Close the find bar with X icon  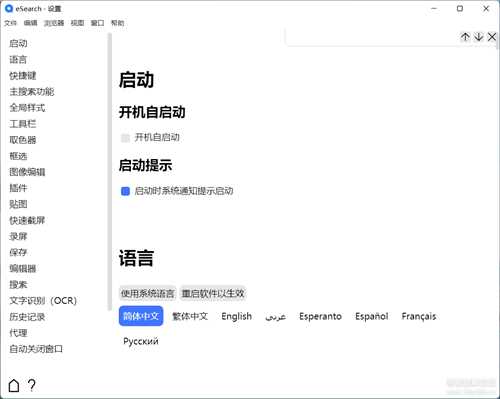[x=492, y=37]
